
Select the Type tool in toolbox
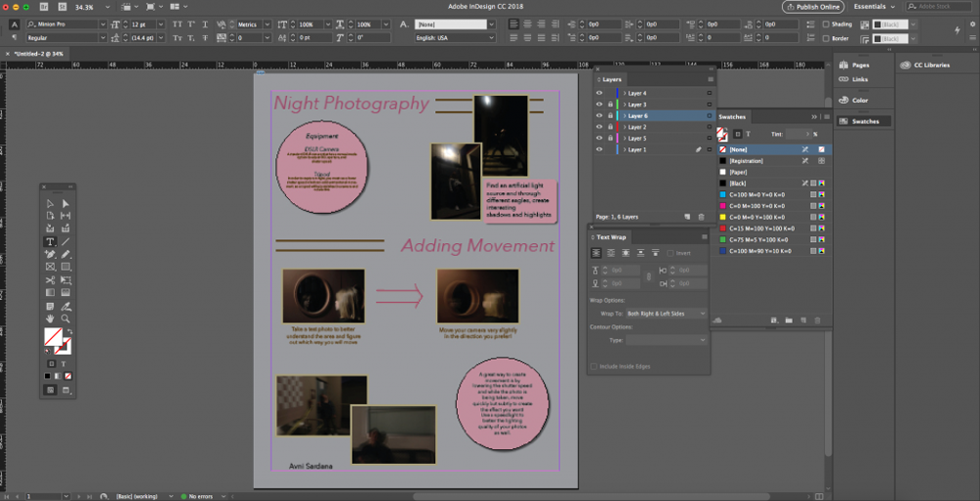(x=50, y=241)
